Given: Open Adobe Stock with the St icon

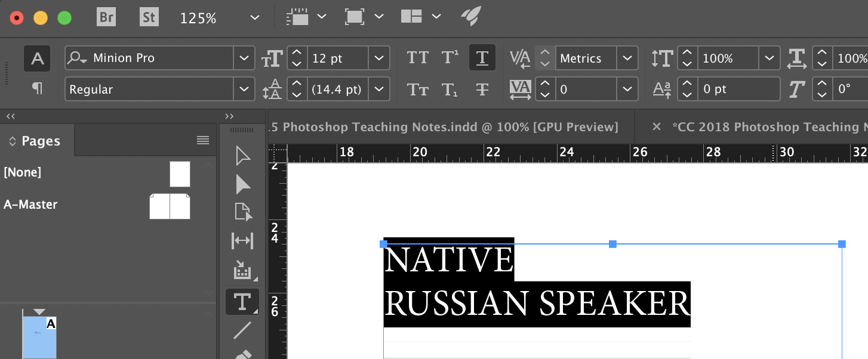Looking at the screenshot, I should [x=149, y=17].
